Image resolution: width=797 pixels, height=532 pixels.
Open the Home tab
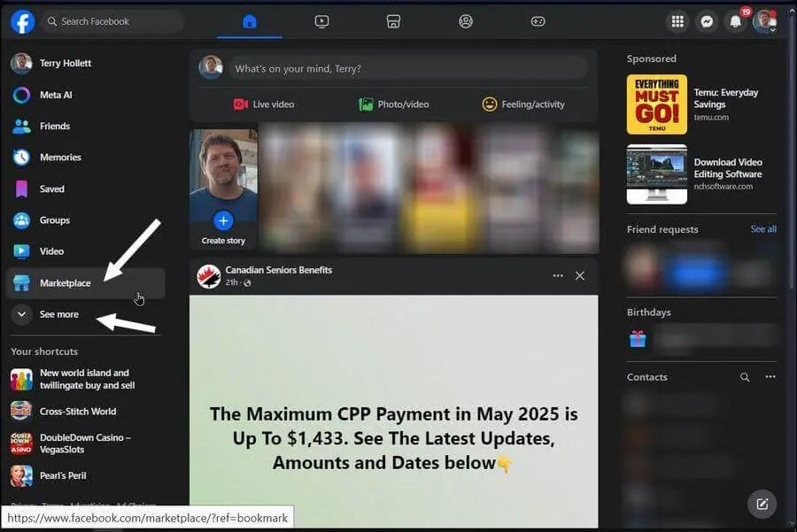(x=249, y=21)
